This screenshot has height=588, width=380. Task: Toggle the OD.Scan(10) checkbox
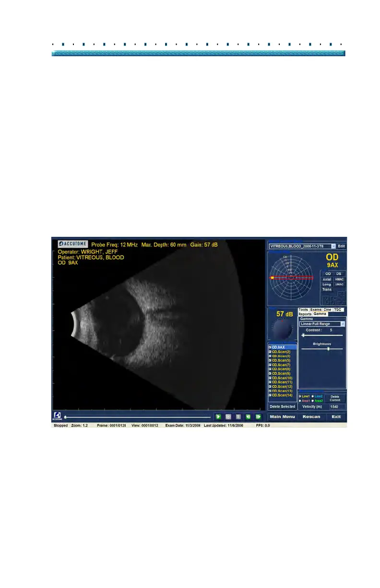click(270, 378)
